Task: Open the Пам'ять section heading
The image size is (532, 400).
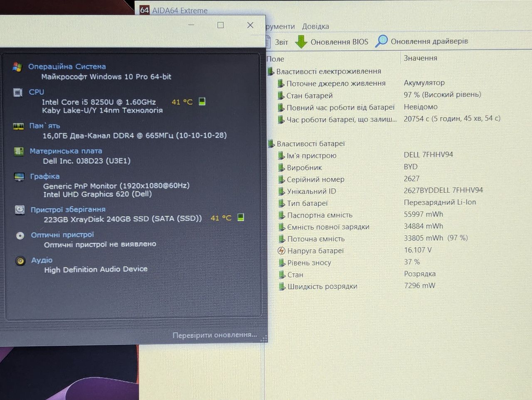Action: 45,125
